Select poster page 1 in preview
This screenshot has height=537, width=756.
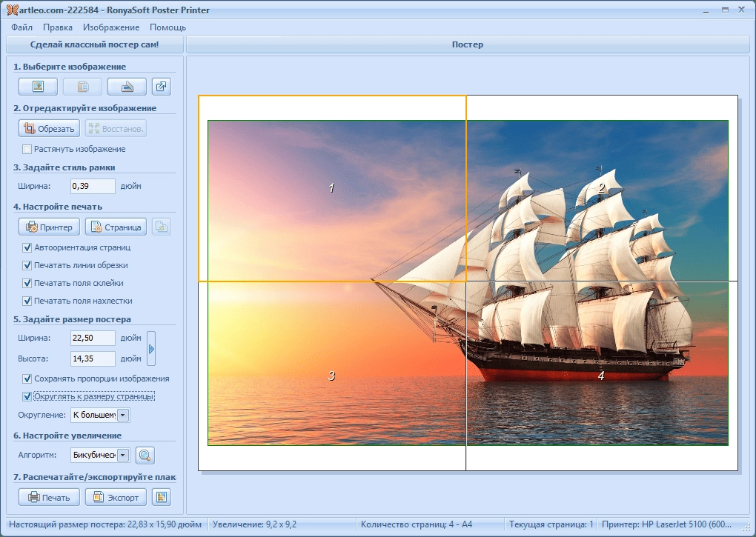[332, 188]
